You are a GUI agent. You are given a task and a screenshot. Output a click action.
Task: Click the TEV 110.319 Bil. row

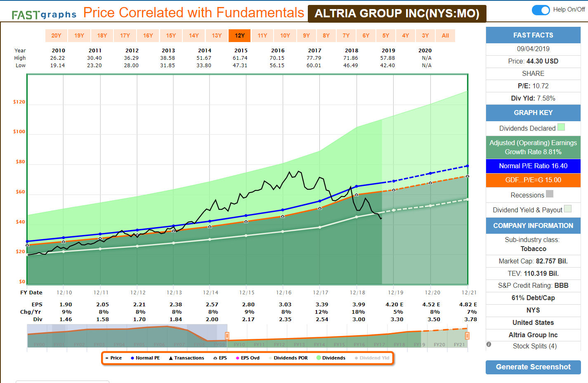tap(533, 273)
